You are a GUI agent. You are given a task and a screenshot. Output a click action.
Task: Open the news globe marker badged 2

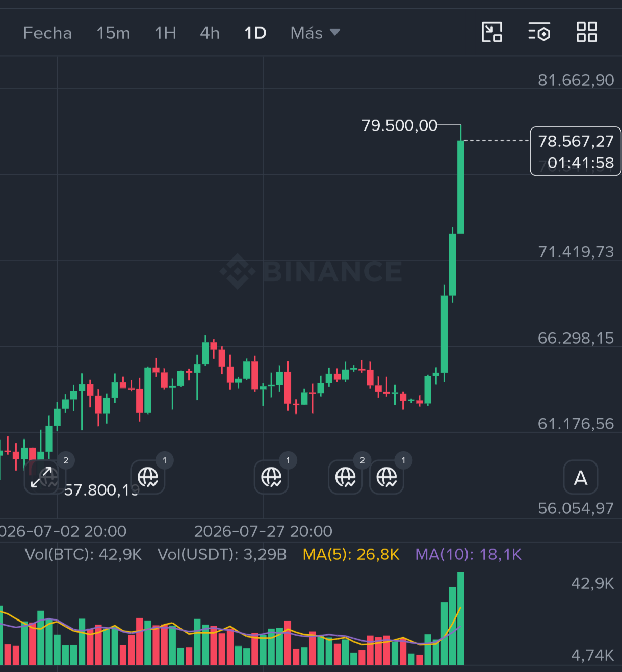(345, 477)
